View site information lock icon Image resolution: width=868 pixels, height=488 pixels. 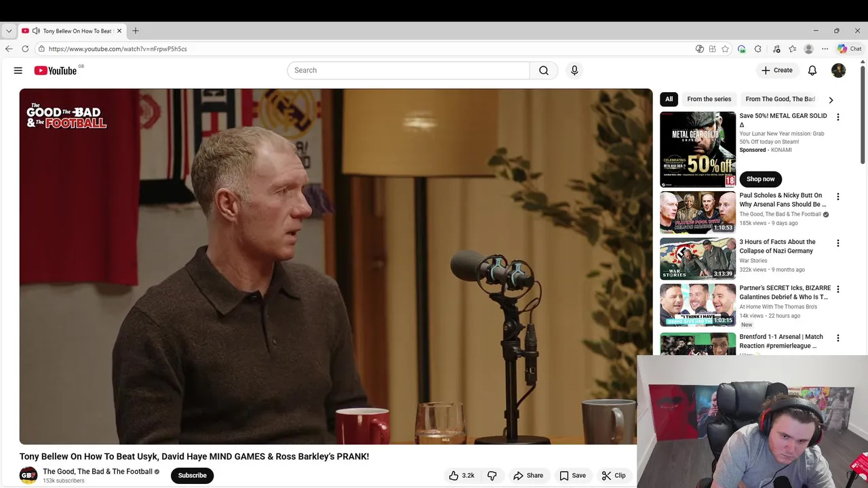[x=41, y=49]
